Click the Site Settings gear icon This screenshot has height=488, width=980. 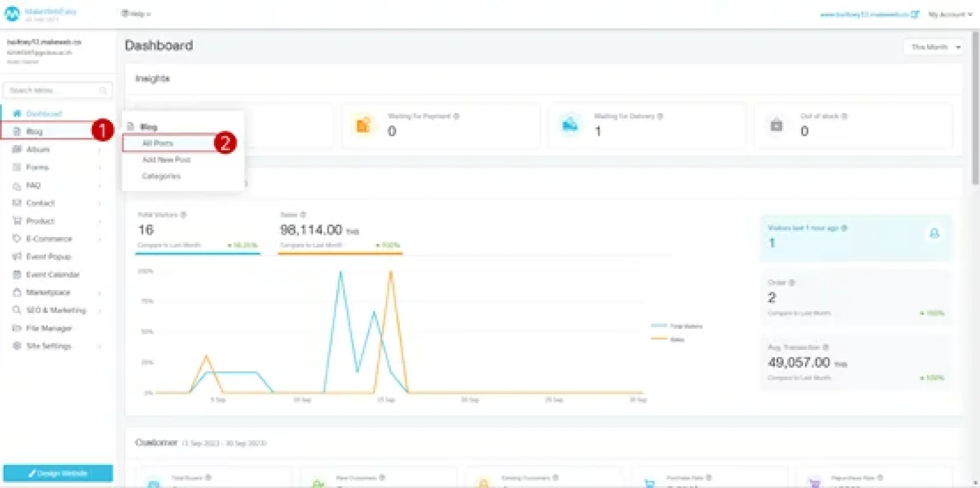pyautogui.click(x=17, y=346)
